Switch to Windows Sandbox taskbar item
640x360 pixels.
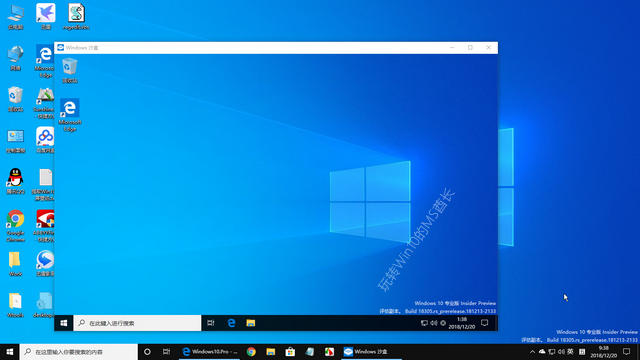pos(371,351)
